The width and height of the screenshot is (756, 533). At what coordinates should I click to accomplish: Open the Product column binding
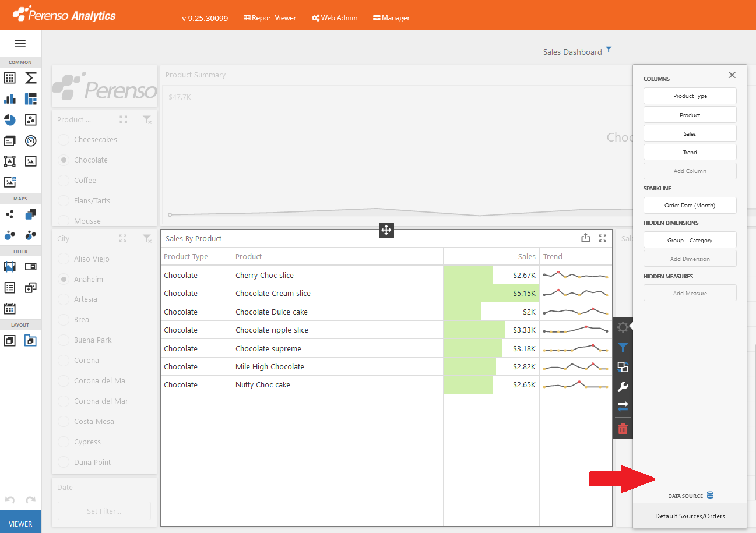(x=690, y=115)
